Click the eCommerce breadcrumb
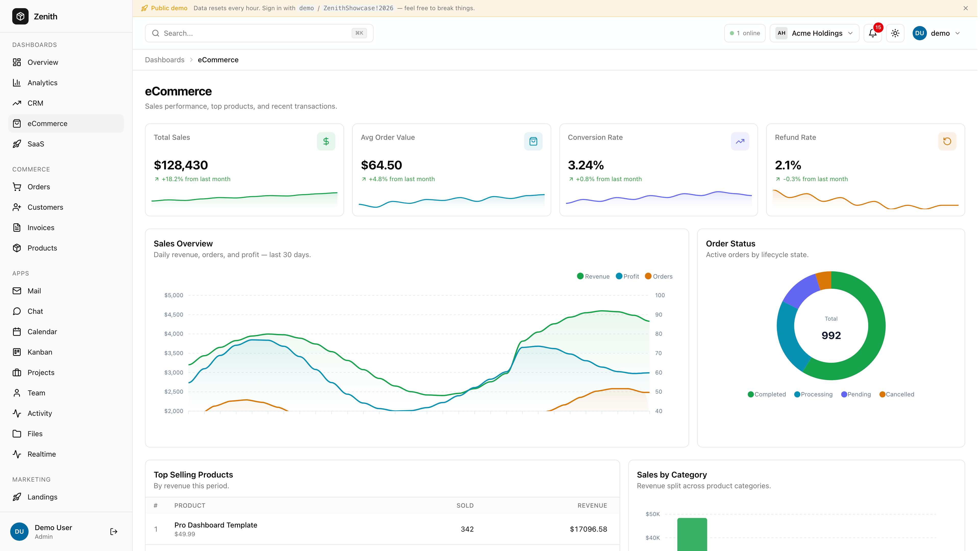Screen dimensions: 980x551 click(x=218, y=60)
